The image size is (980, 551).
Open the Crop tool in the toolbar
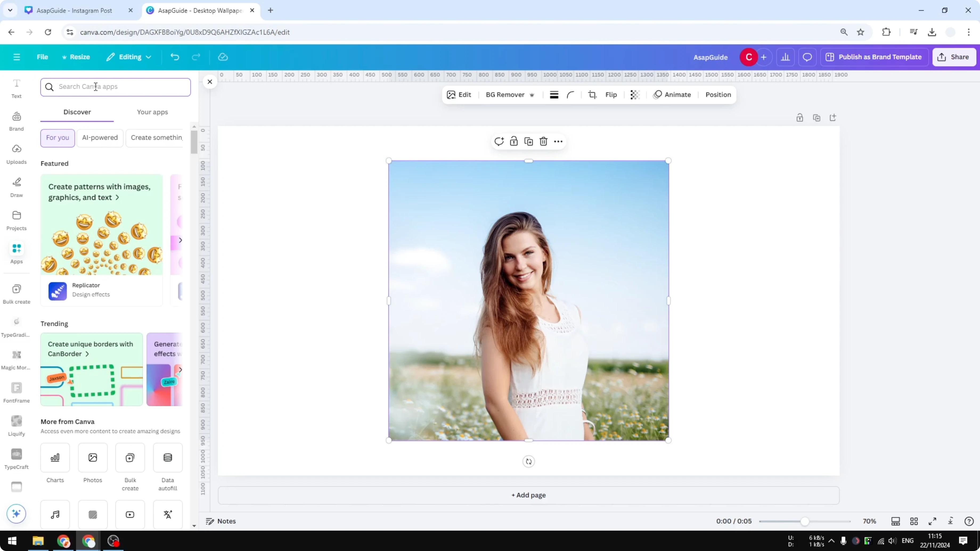coord(592,95)
